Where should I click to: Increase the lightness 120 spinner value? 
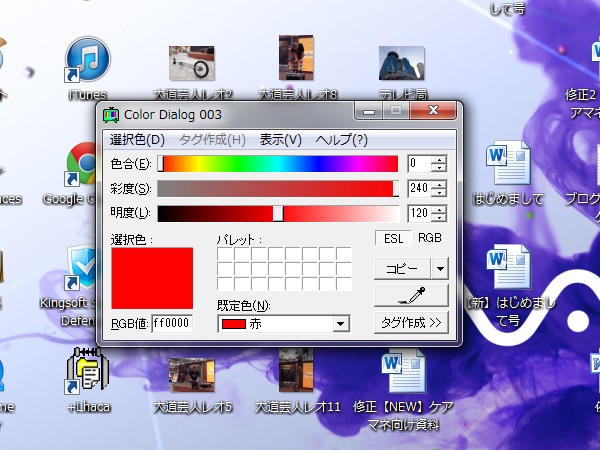(439, 209)
